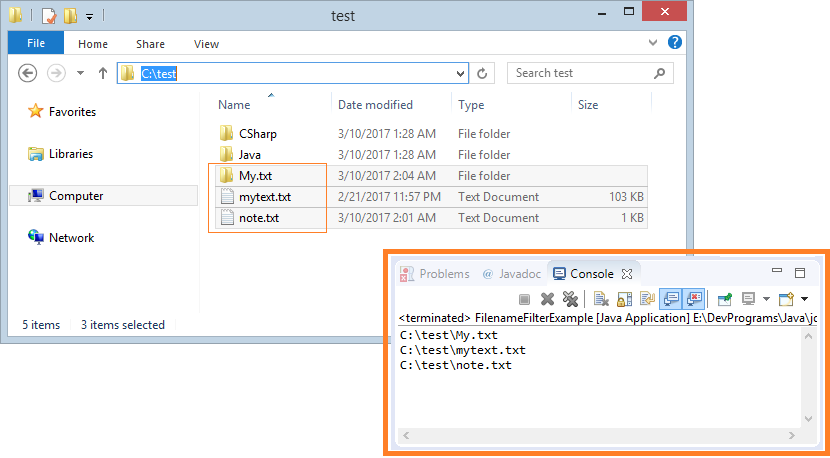Viewport: 830px width, 458px height.
Task: Toggle Show Console on standard output change
Action: (672, 299)
